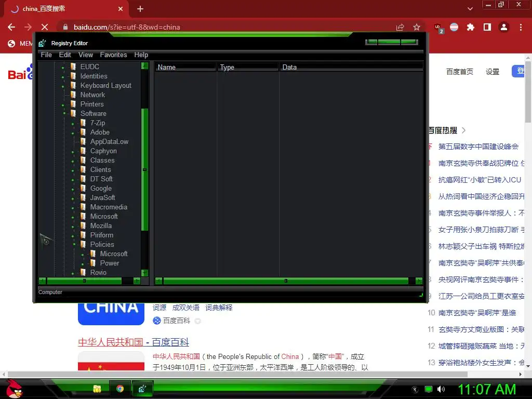Screen dimensions: 532x399
Task: Select the AppDataLow key
Action: 109,141
